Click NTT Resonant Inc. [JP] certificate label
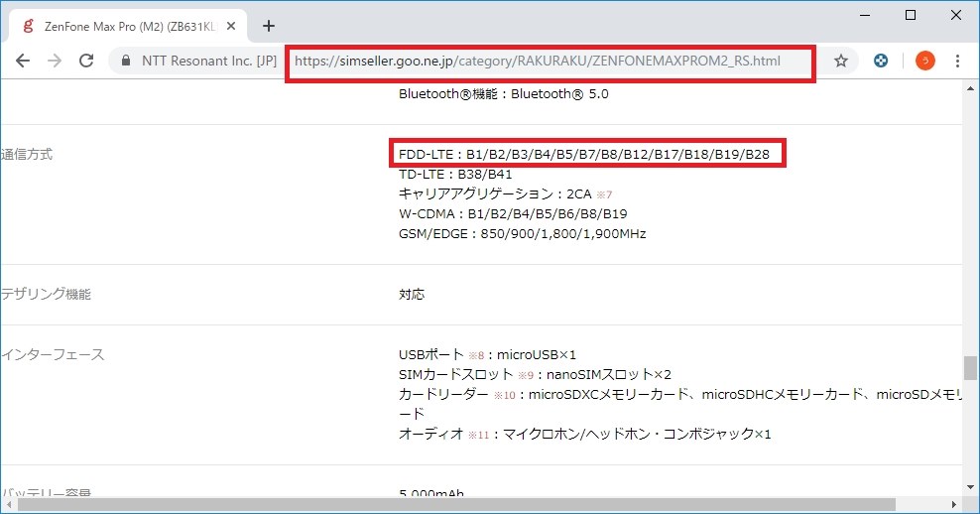Viewport: 980px width, 514px height. coord(208,61)
